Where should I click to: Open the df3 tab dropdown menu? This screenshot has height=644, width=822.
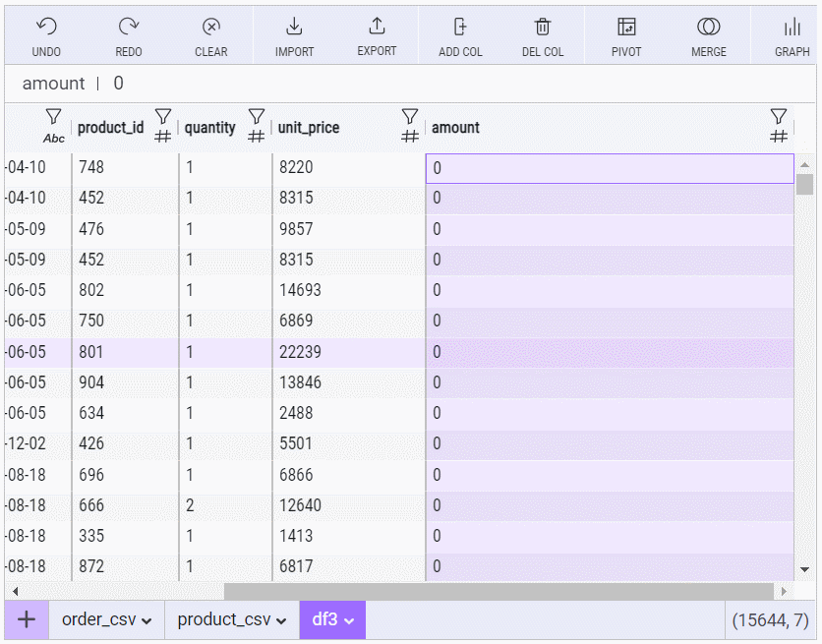[x=348, y=620]
